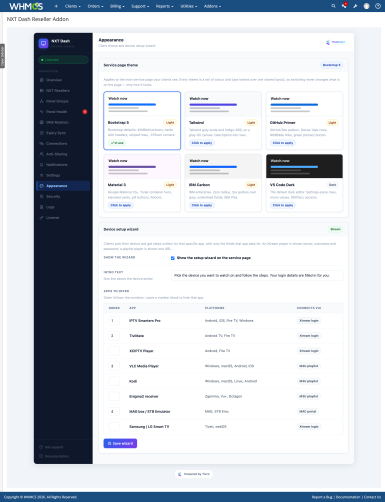Click Save wizard button
The image size is (385, 502).
pos(120,443)
